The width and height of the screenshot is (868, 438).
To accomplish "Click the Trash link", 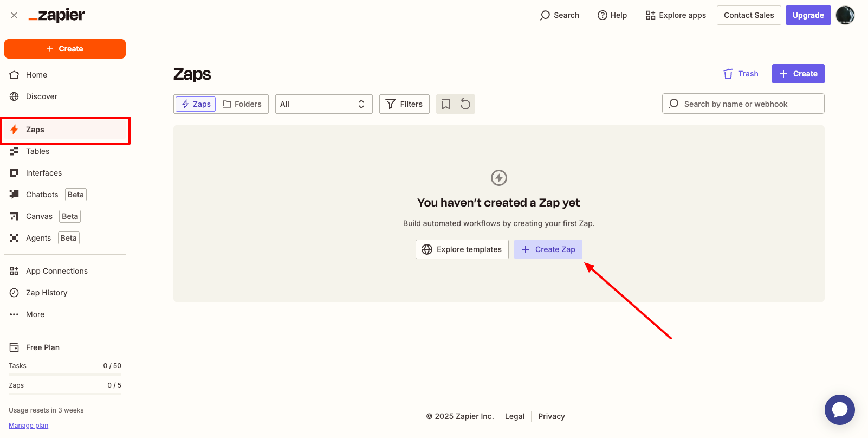I will click(741, 74).
